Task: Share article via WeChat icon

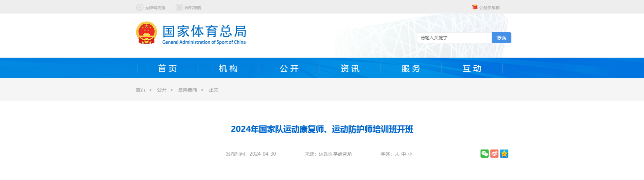Action: pos(485,154)
